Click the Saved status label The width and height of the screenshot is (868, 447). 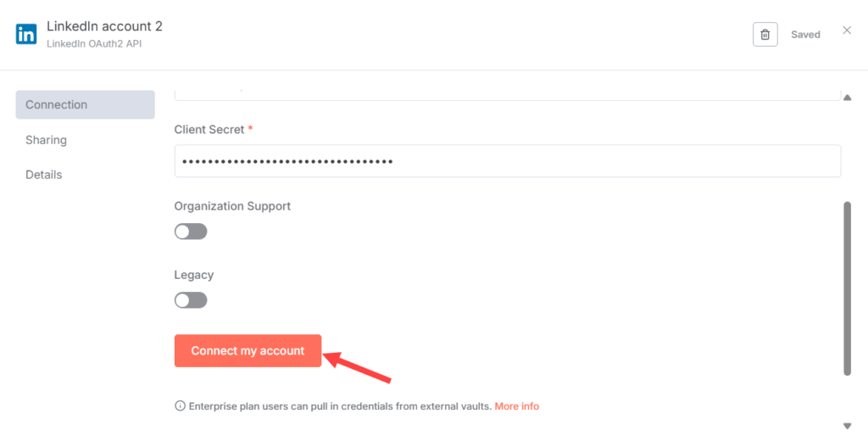pos(805,35)
